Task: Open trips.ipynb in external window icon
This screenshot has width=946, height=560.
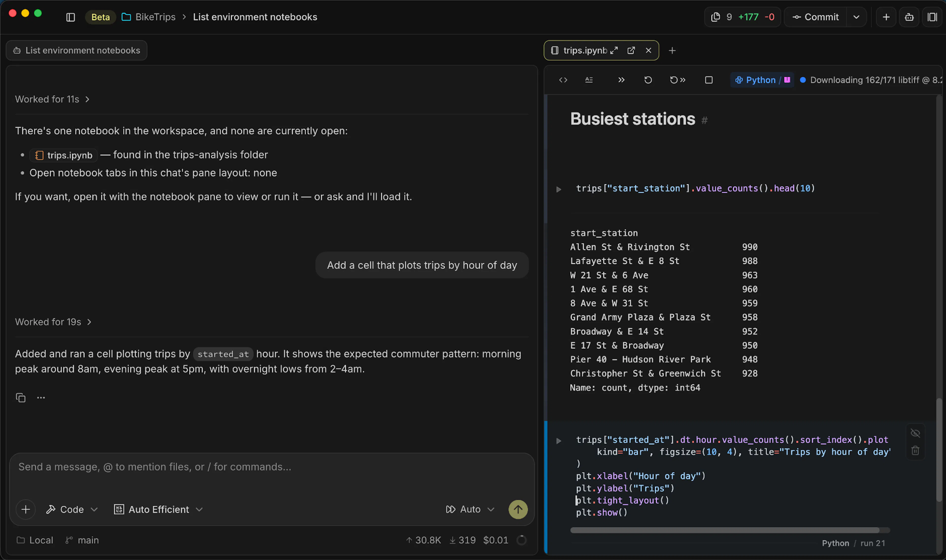Action: [631, 50]
